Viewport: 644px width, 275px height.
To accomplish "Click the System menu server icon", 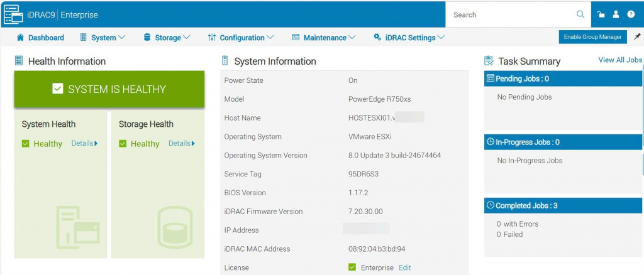I will (84, 37).
